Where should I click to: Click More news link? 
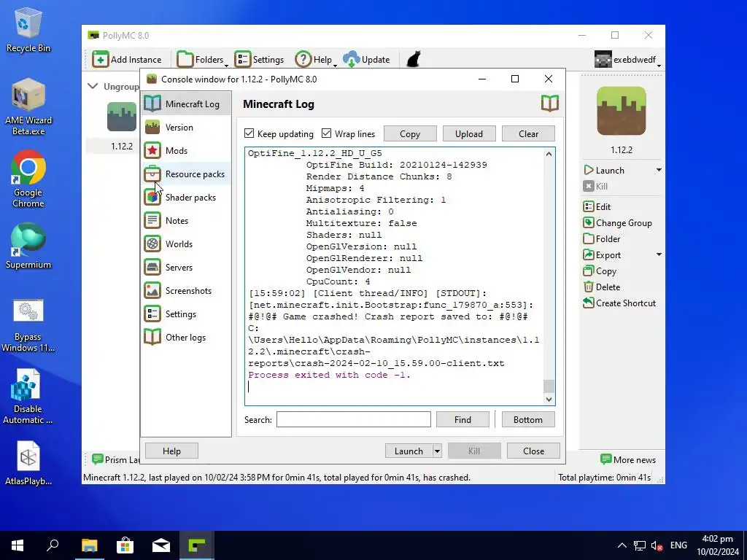[x=628, y=460]
